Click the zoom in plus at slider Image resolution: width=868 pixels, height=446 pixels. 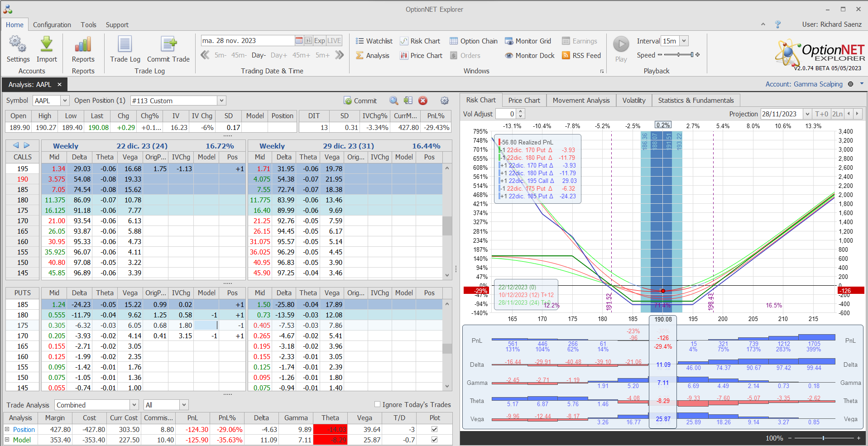point(858,438)
